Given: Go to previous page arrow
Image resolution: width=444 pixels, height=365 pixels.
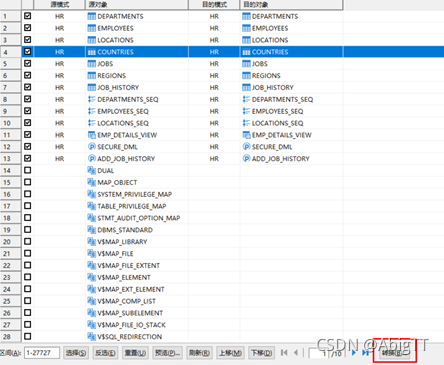Looking at the screenshot, I should click(296, 353).
